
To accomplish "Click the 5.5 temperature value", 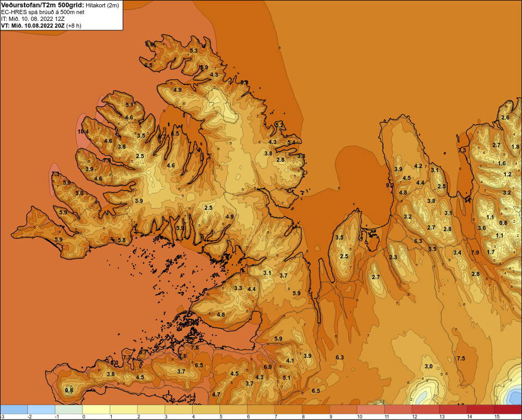I will pyautogui.click(x=432, y=248).
